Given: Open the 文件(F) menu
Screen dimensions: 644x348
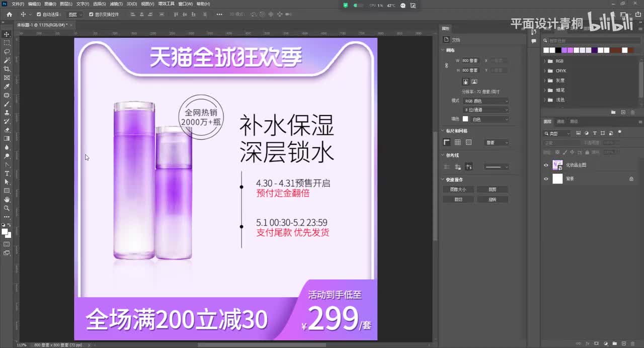Looking at the screenshot, I should pos(18,4).
